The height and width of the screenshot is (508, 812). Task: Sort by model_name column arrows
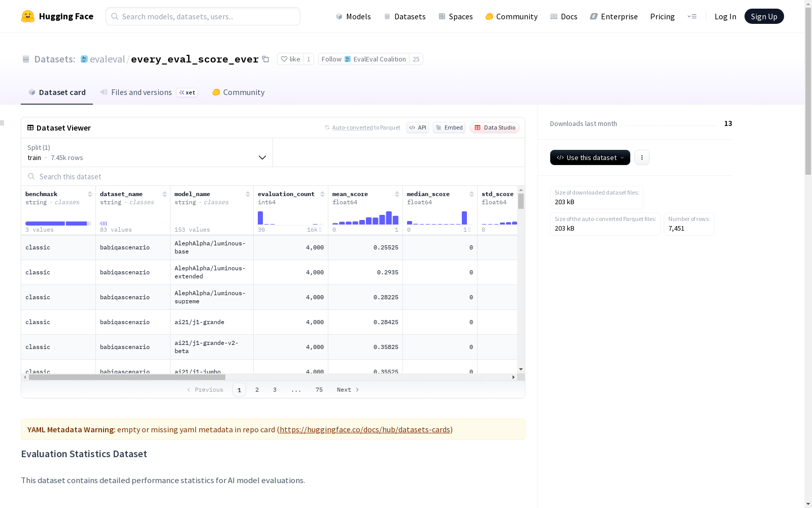point(248,194)
